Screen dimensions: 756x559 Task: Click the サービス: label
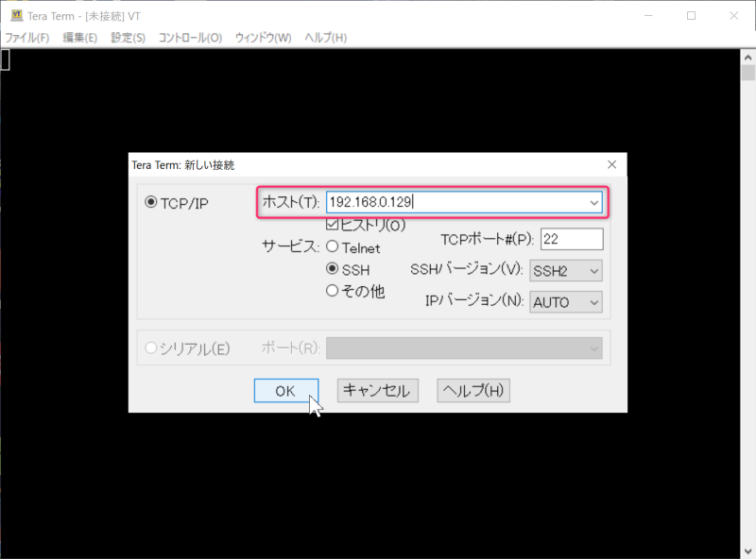(290, 246)
